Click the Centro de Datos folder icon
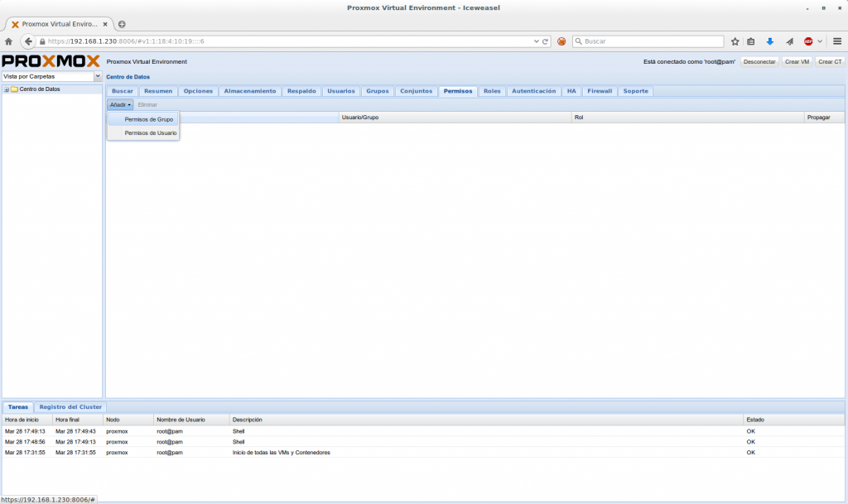This screenshot has height=504, width=848. pos(14,89)
